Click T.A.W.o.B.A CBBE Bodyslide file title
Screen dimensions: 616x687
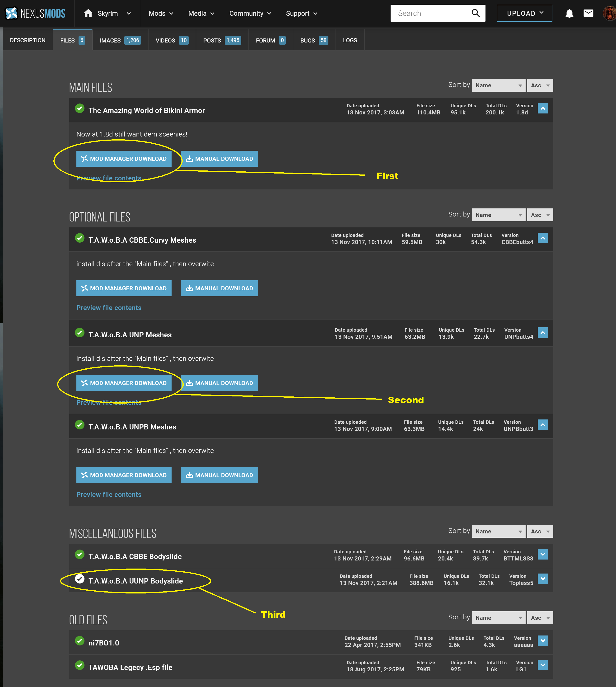click(135, 557)
